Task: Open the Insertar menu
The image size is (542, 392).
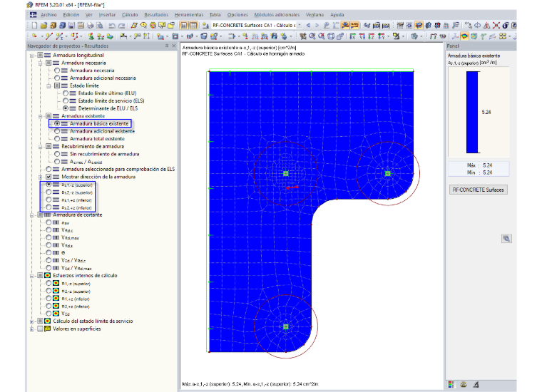Action: [x=107, y=15]
